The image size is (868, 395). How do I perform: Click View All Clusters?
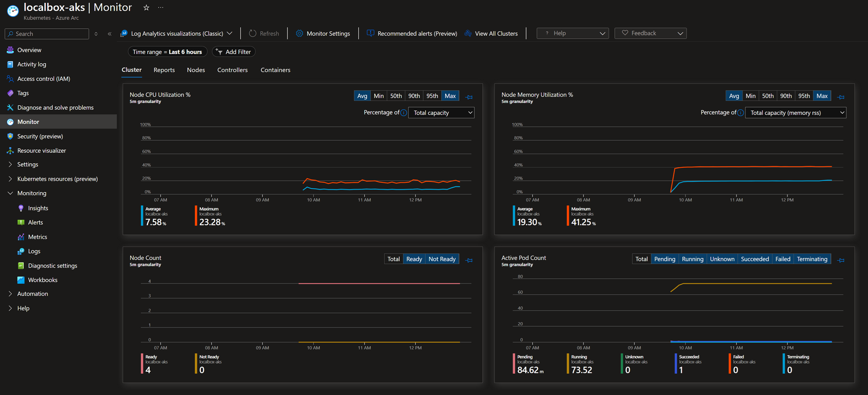(x=491, y=33)
